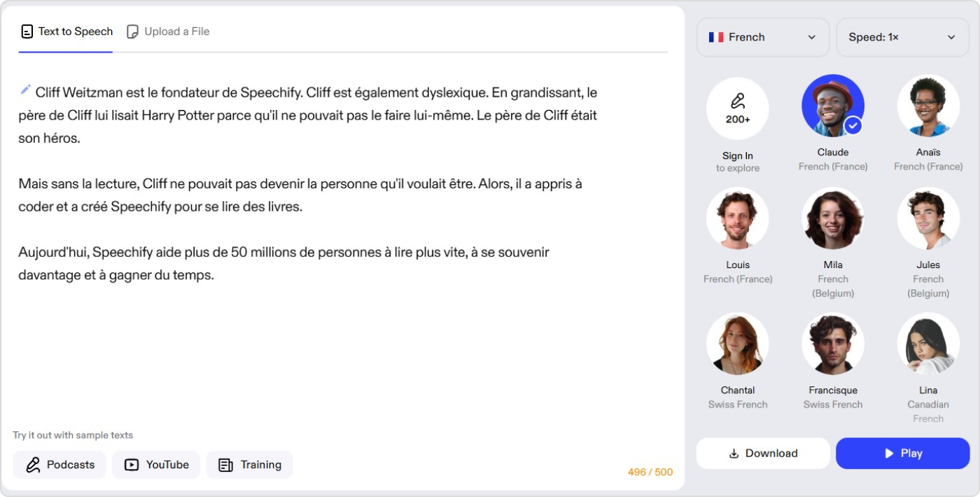The image size is (980, 497).
Task: Select the Anaïs French voice
Action: (927, 106)
